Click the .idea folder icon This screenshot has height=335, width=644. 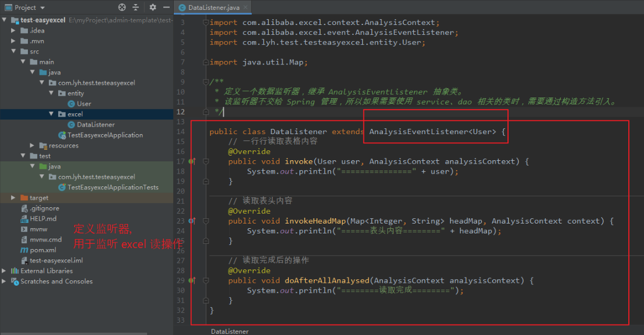(24, 31)
